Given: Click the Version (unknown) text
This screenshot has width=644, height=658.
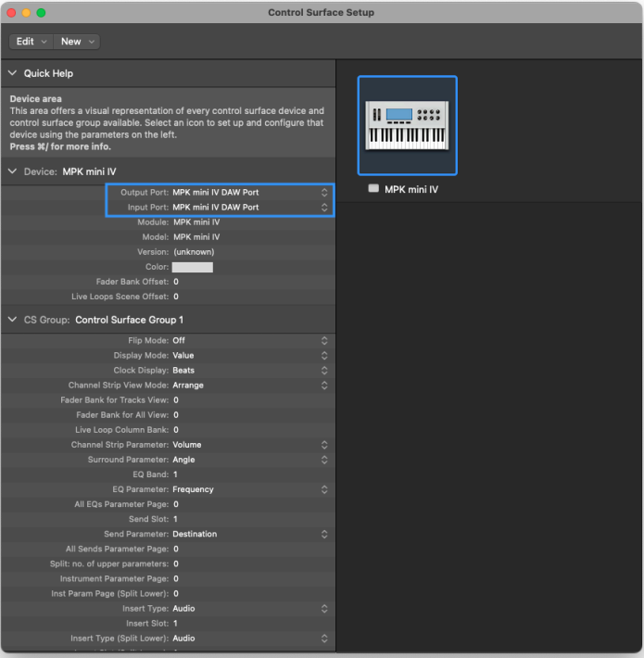Looking at the screenshot, I should 194,252.
